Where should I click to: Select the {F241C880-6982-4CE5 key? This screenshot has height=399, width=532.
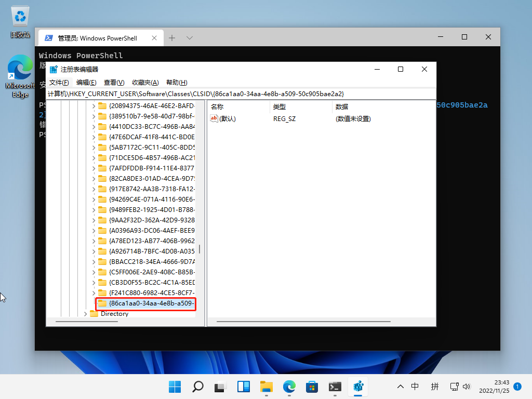152,293
